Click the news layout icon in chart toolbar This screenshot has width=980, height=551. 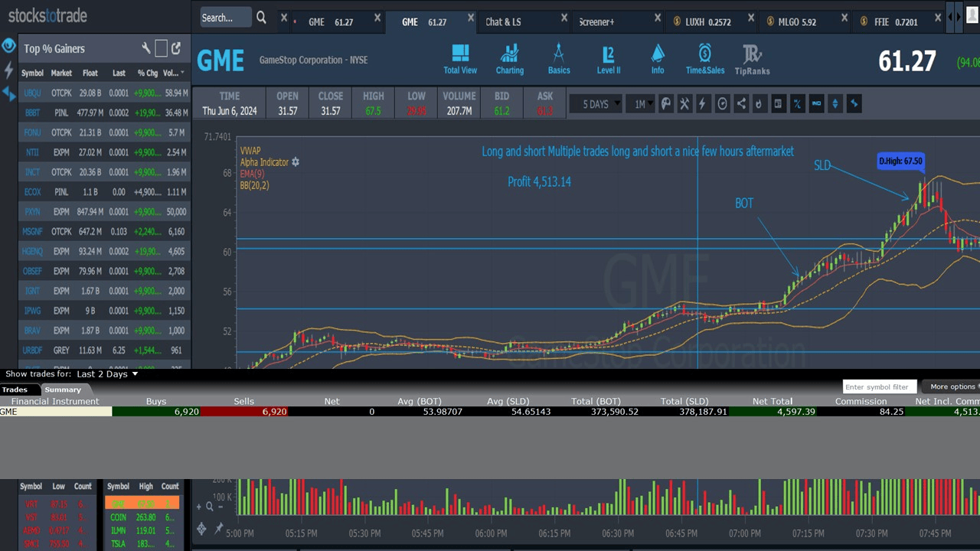(x=778, y=104)
